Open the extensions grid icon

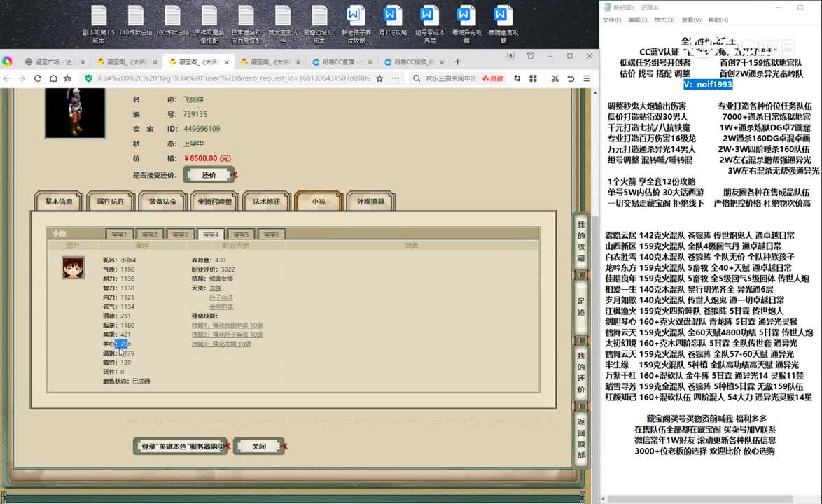(533, 78)
